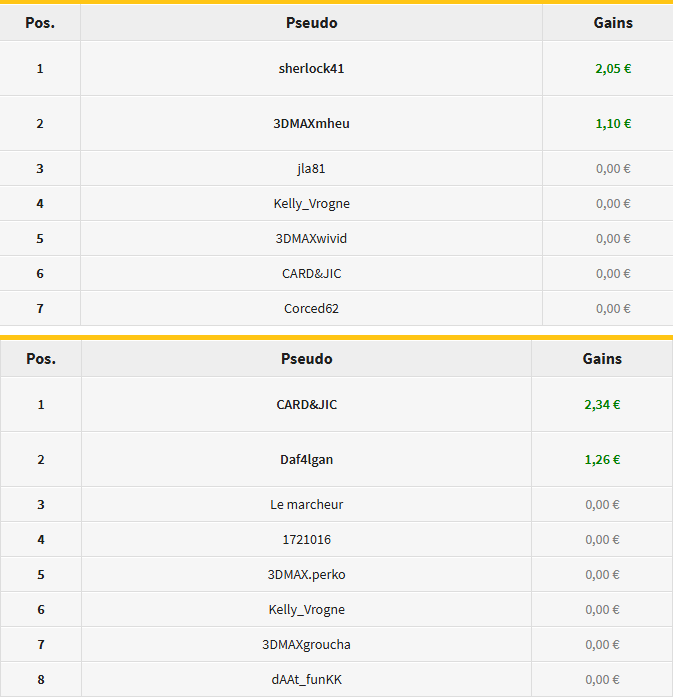Click Kelly_Vrogne in the first table
Screen dimensions: 673x698
(x=311, y=203)
